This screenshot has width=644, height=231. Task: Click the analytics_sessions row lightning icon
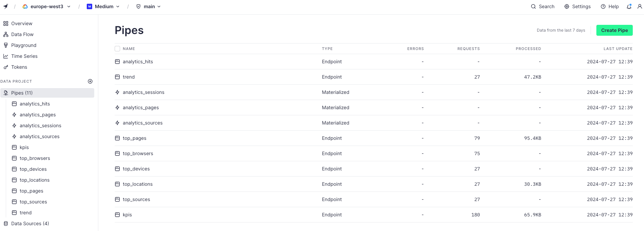tap(117, 92)
